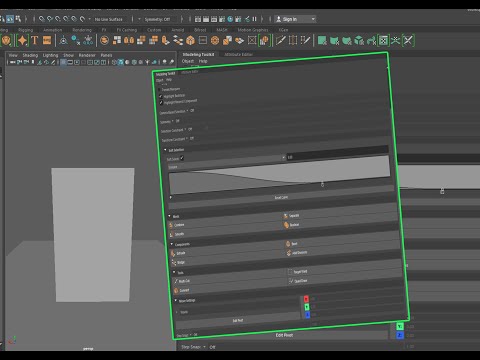Click the orange sphere icon right of first divider
Viewport: 480px width, 360px height.
point(104,41)
